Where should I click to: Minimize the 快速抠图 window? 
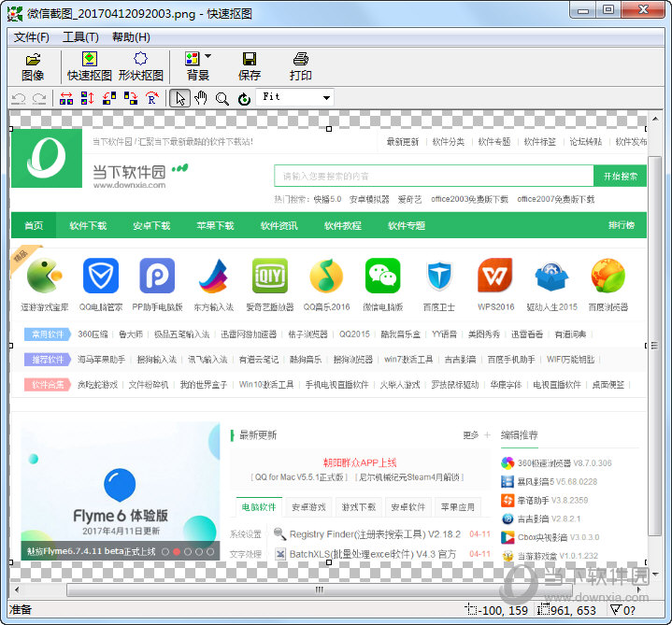click(x=583, y=10)
